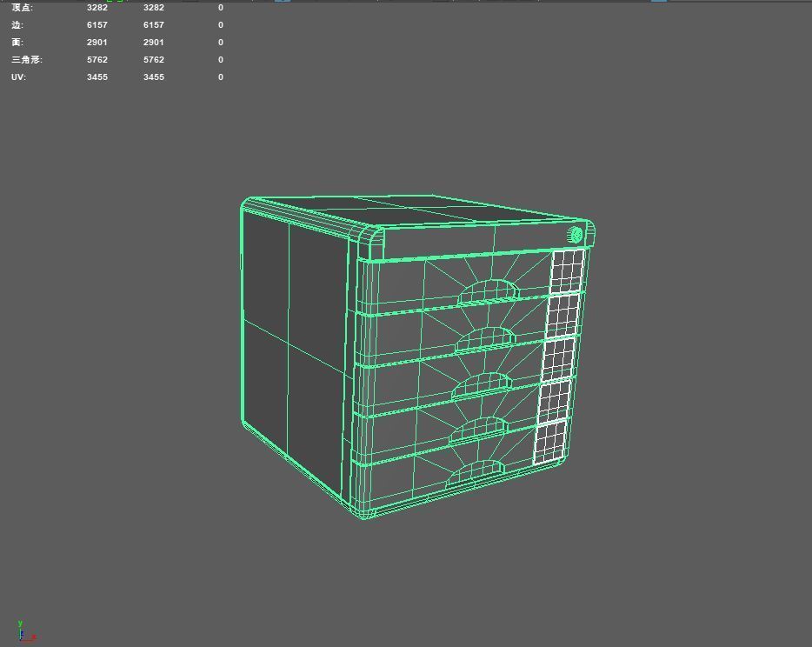Click the 0 value in the 顶点 row
This screenshot has height=647, width=812.
[221, 8]
